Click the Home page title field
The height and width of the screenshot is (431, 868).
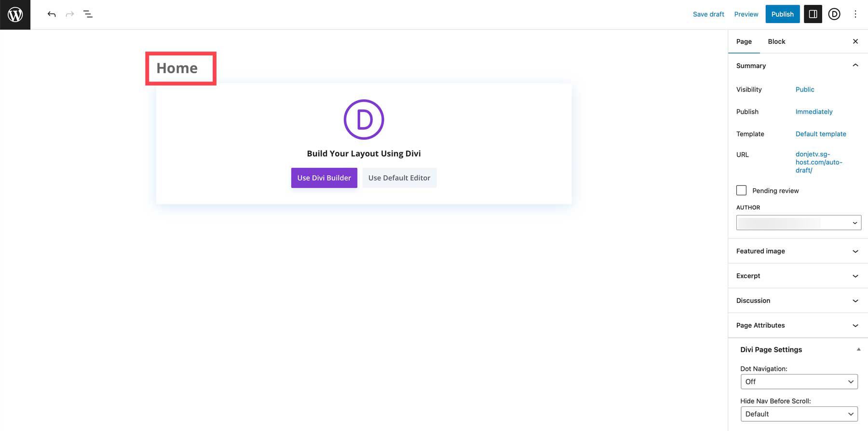pos(177,68)
